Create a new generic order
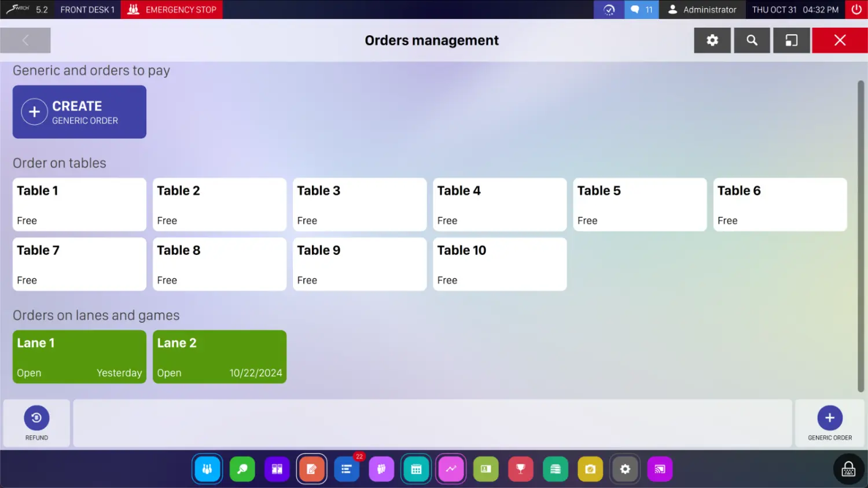868x488 pixels. tap(79, 112)
